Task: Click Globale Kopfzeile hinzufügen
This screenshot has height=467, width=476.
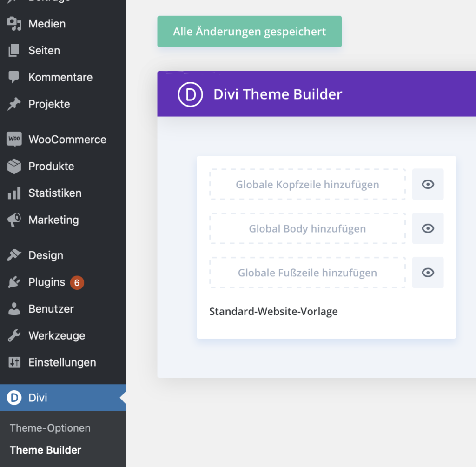Action: pos(308,185)
